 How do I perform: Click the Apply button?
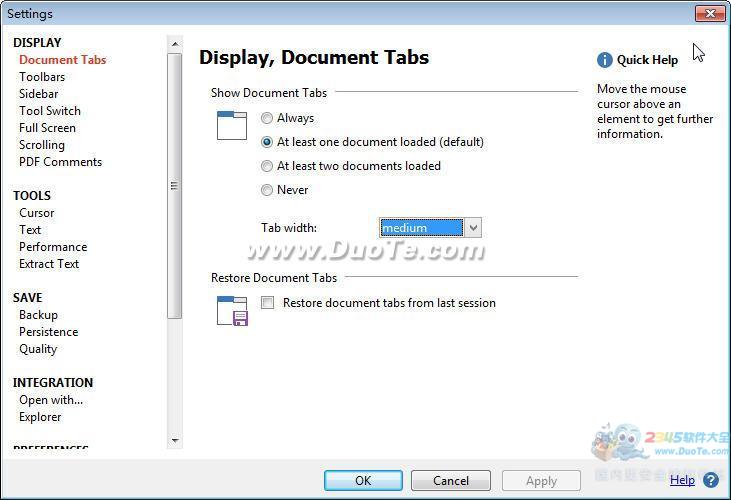(x=541, y=480)
